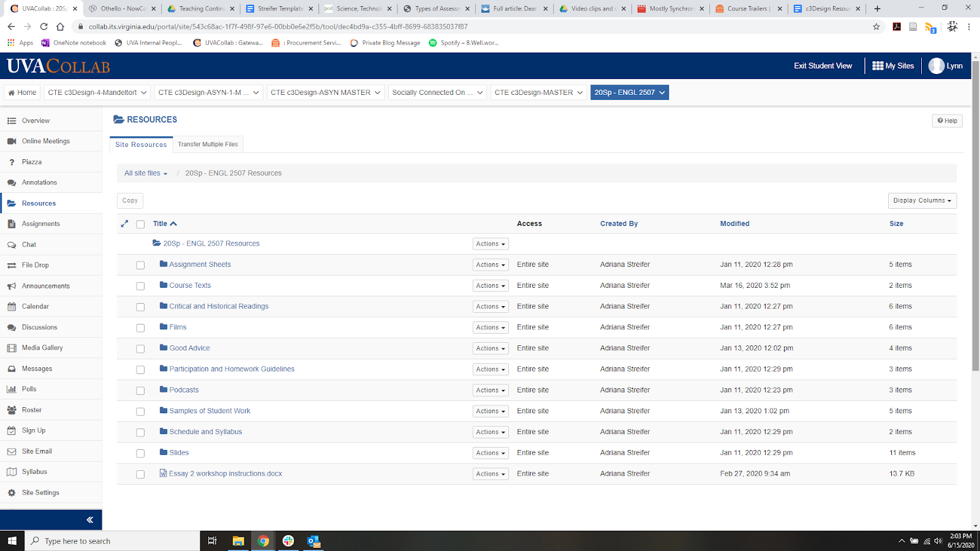Click the Help button
Screen dimensions: 980x551
(x=947, y=121)
